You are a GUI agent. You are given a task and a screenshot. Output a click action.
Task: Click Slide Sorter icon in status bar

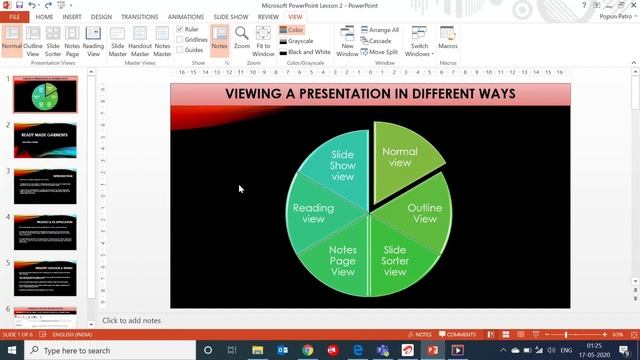pos(506,334)
